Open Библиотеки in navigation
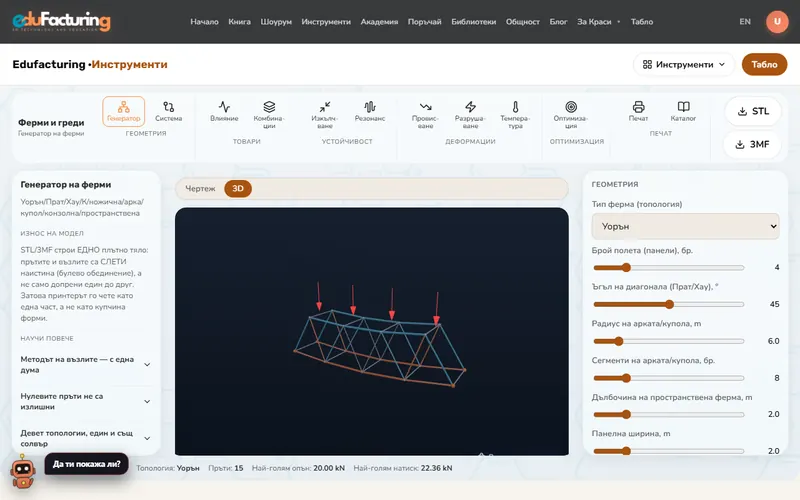Screen dimensions: 800x500 pyautogui.click(x=473, y=21)
